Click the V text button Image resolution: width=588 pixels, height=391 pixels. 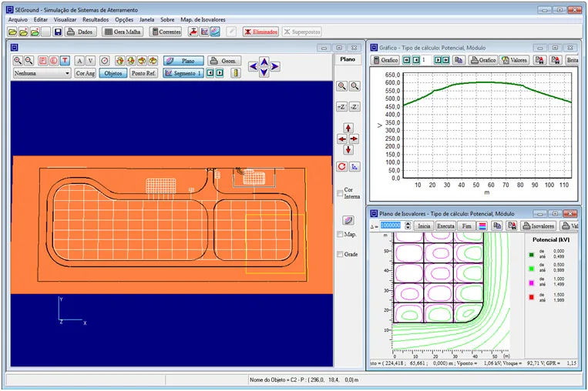90,61
